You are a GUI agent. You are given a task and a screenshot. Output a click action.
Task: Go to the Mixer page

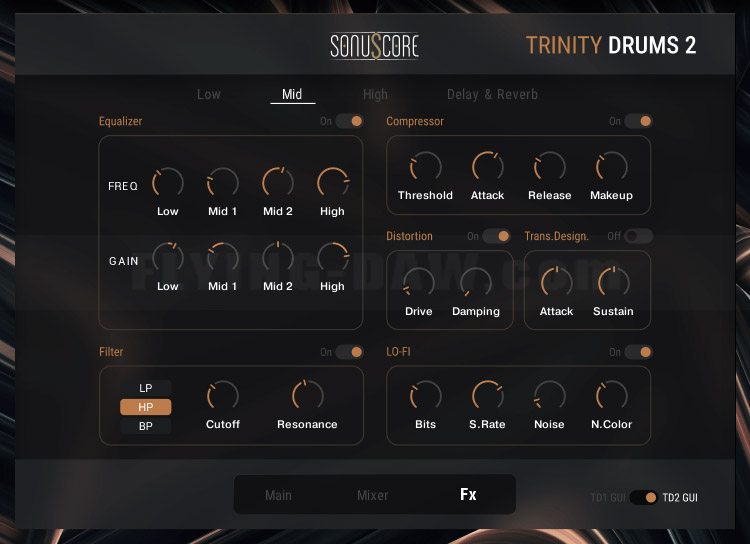pyautogui.click(x=373, y=495)
